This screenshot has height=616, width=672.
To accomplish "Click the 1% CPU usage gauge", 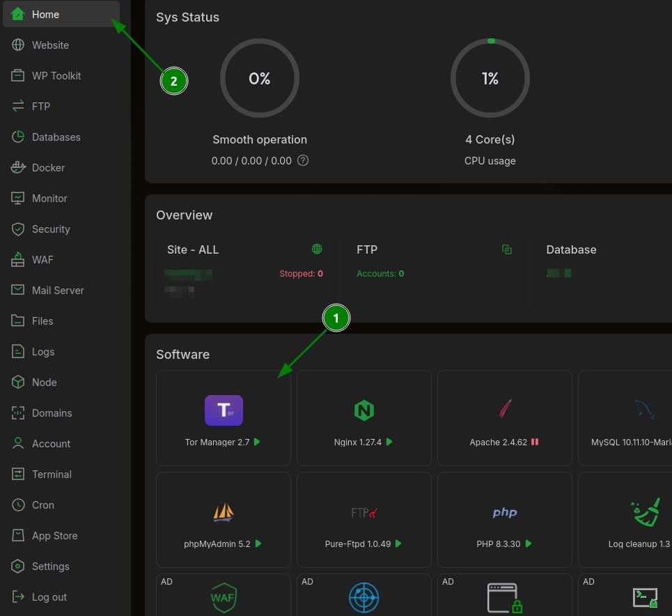I will [490, 78].
